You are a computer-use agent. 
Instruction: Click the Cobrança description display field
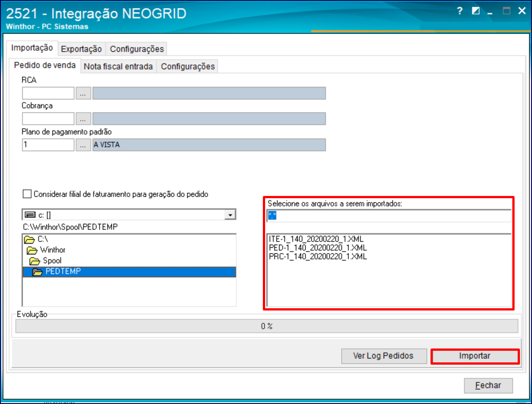209,119
